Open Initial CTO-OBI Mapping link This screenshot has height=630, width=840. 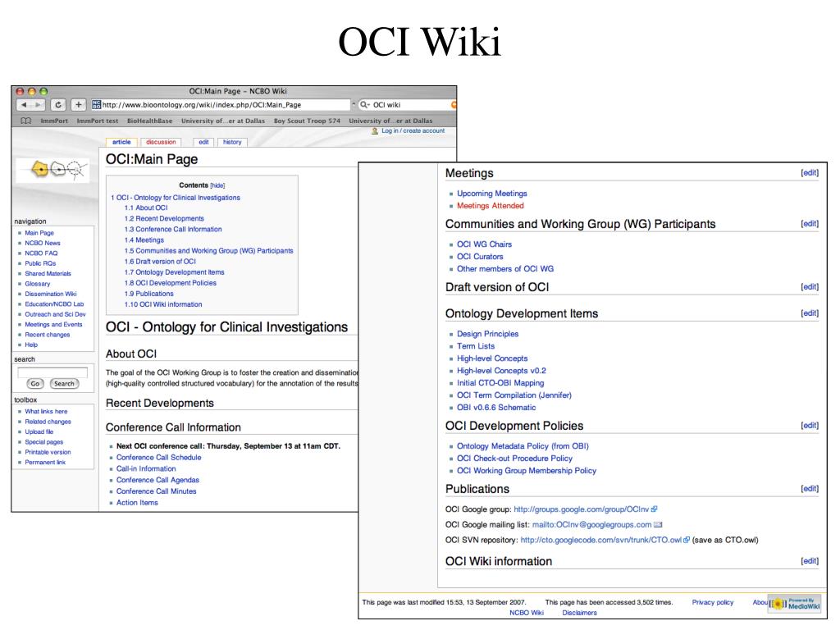500,383
